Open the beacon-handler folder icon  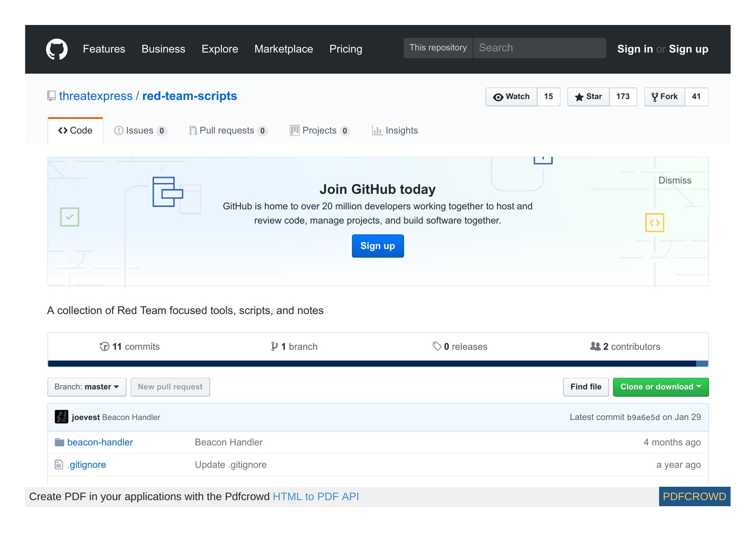pos(59,442)
